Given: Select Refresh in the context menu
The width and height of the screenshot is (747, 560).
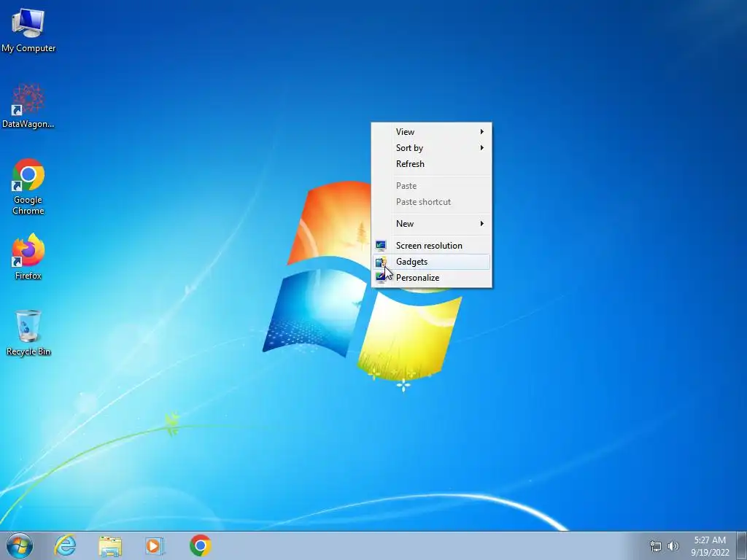Looking at the screenshot, I should pos(432,164).
